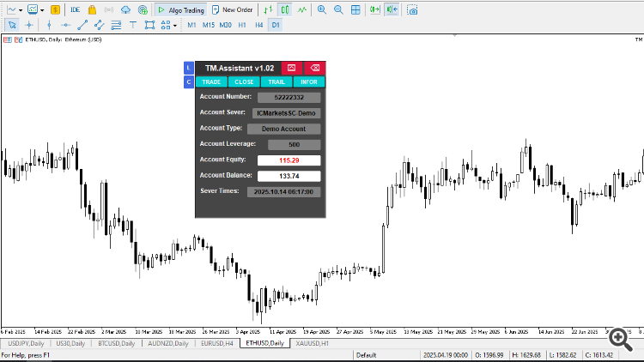
Task: Switch timeframe to M15
Action: (x=209, y=25)
